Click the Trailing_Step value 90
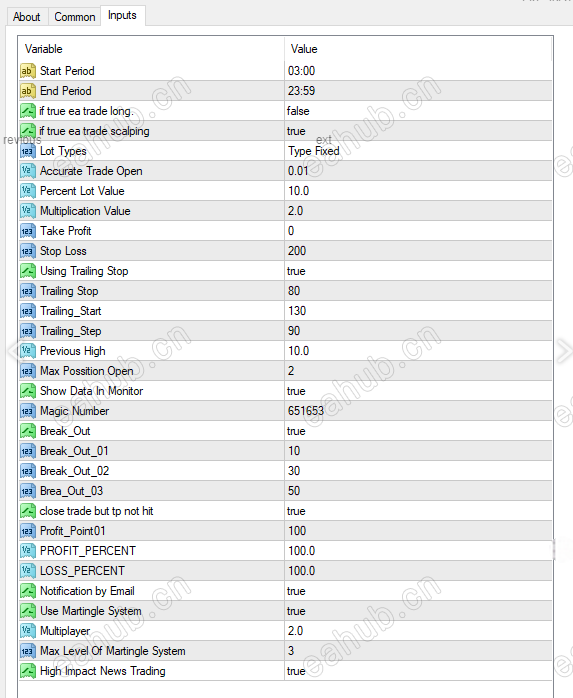The width and height of the screenshot is (573, 698). [294, 331]
